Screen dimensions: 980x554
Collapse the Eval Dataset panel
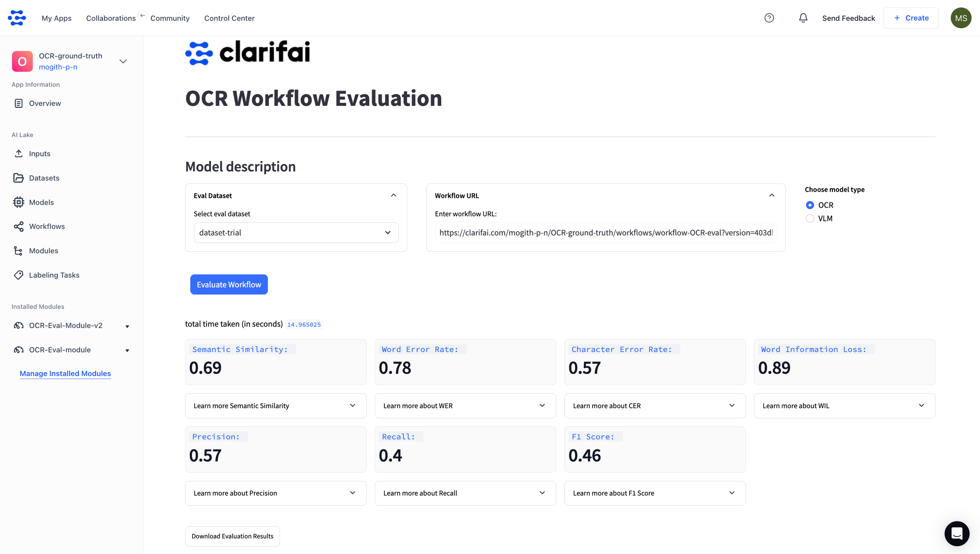(393, 195)
